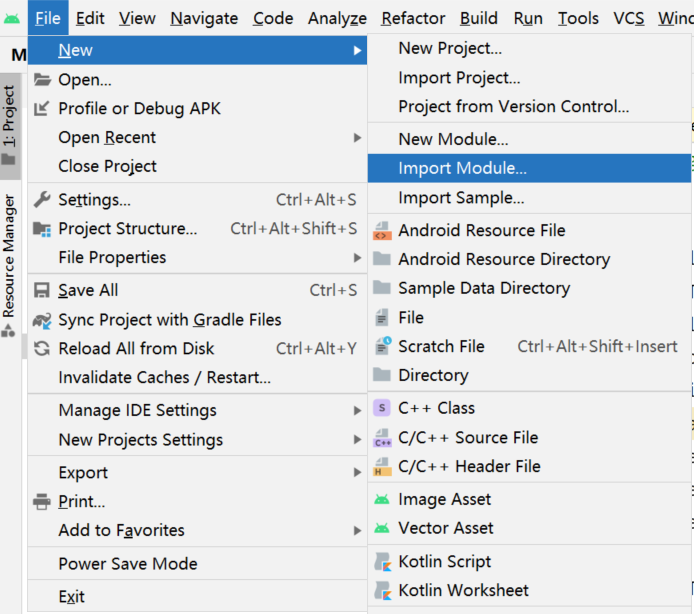Select the File Properties label
This screenshot has height=614, width=694.
click(x=112, y=258)
